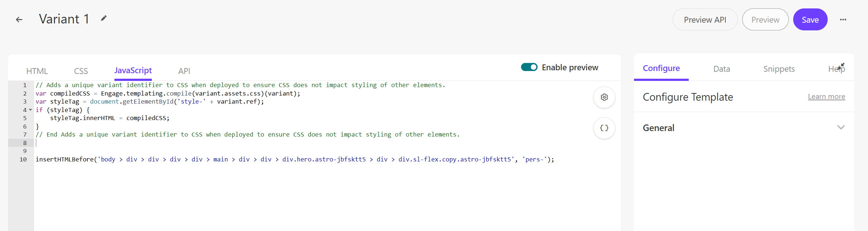Click the Preview button
Screen dimensions: 868x231
click(x=765, y=20)
